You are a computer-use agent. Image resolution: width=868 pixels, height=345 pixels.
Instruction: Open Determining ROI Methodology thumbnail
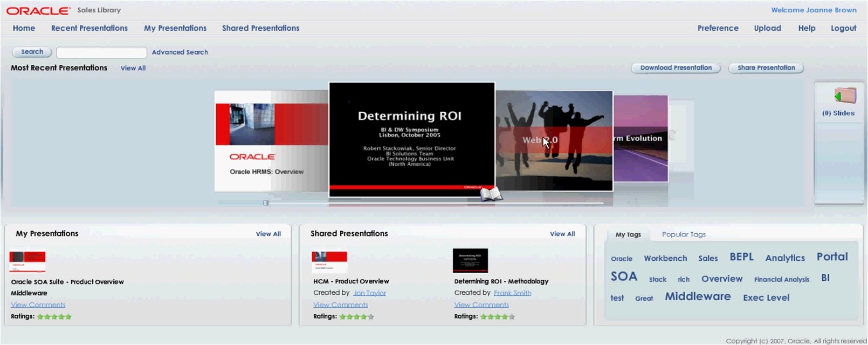pos(470,261)
